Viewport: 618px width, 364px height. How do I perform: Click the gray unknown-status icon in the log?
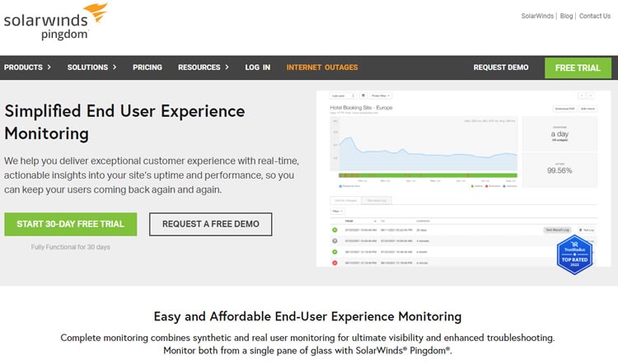coord(335,240)
